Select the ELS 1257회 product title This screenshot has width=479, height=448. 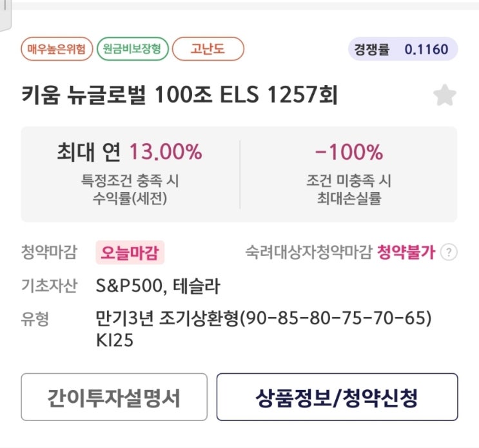tap(179, 95)
